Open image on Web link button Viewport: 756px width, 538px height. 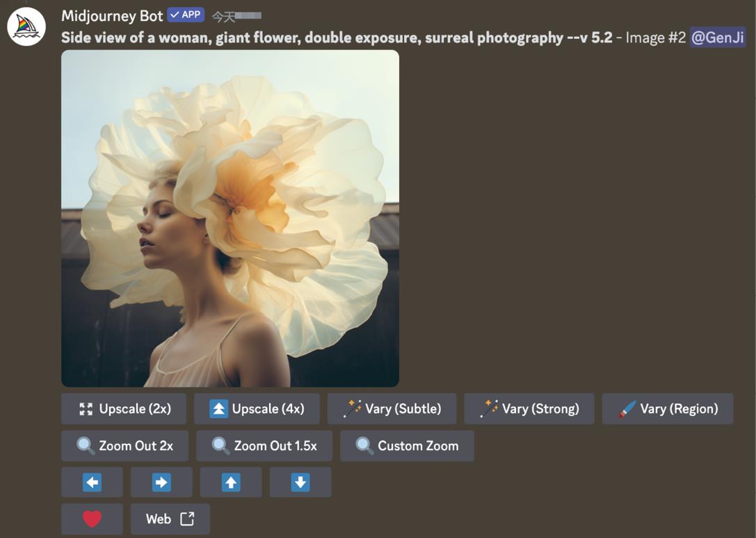[x=170, y=519]
